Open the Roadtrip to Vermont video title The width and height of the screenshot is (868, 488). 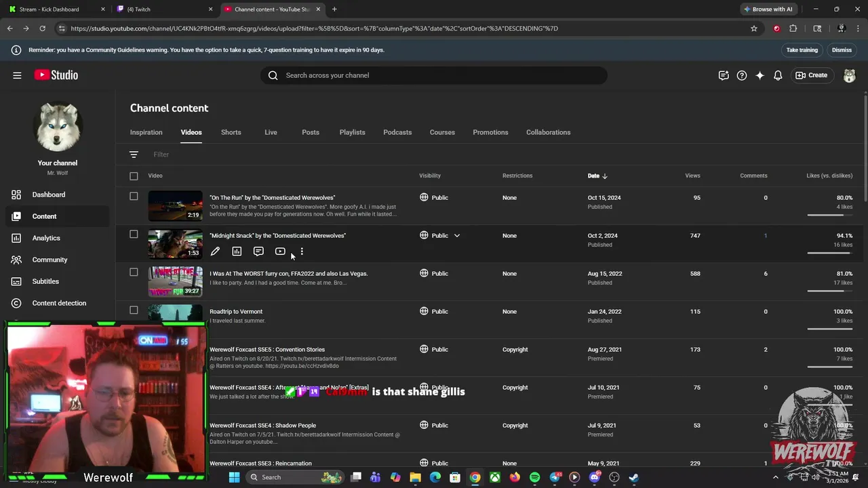coord(236,312)
